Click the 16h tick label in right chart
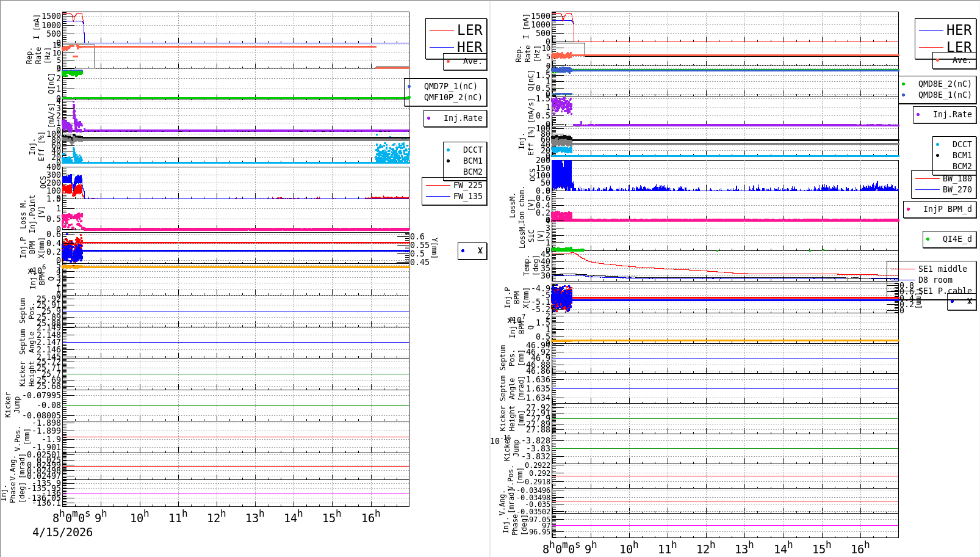This screenshot has width=980, height=557. coord(860,548)
